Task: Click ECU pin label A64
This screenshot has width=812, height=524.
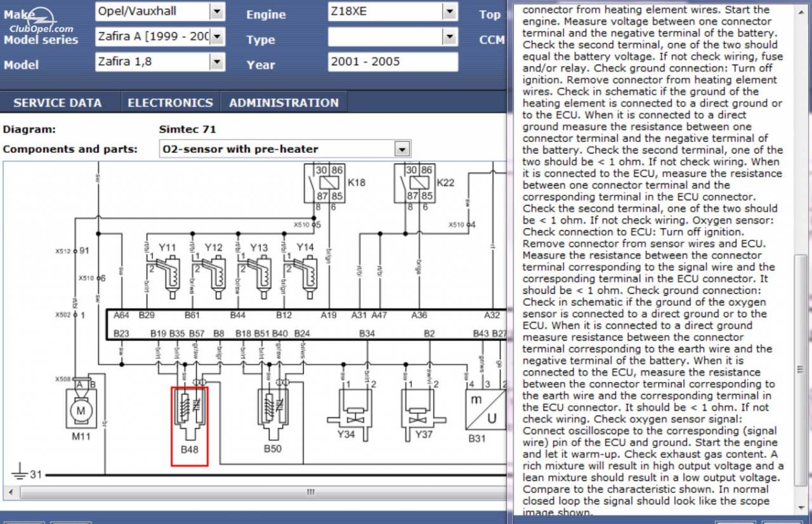Action: [x=121, y=315]
